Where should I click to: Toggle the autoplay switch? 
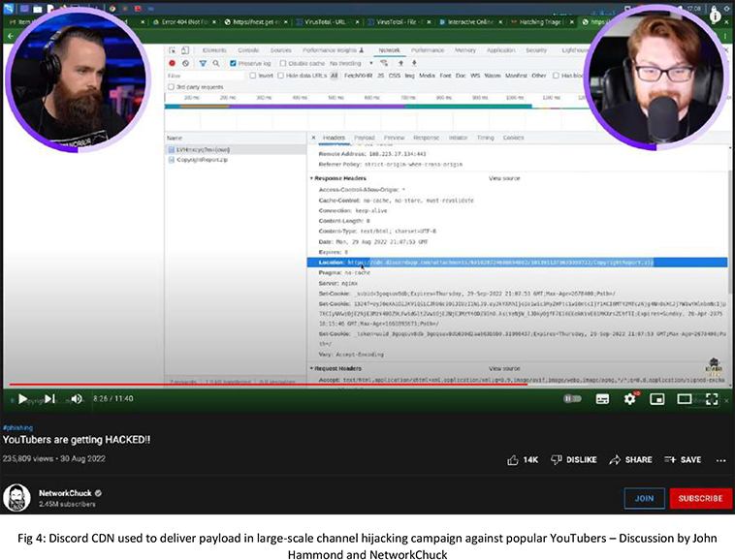(x=572, y=399)
